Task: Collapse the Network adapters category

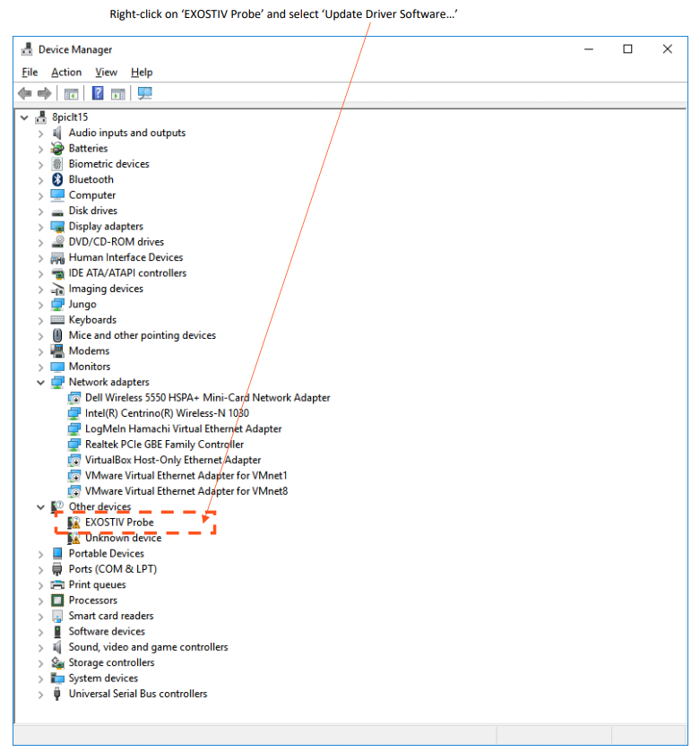Action: [40, 383]
